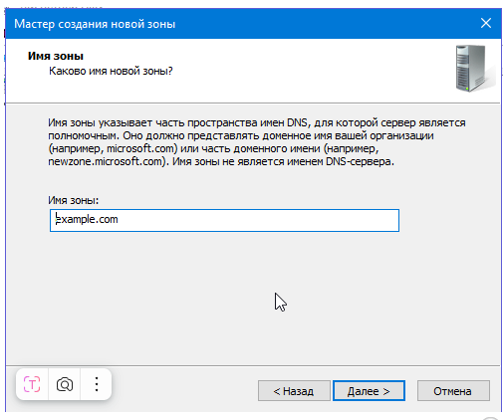The width and height of the screenshot is (504, 420).
Task: Click the Имя зоны: field label
Action: (74, 200)
